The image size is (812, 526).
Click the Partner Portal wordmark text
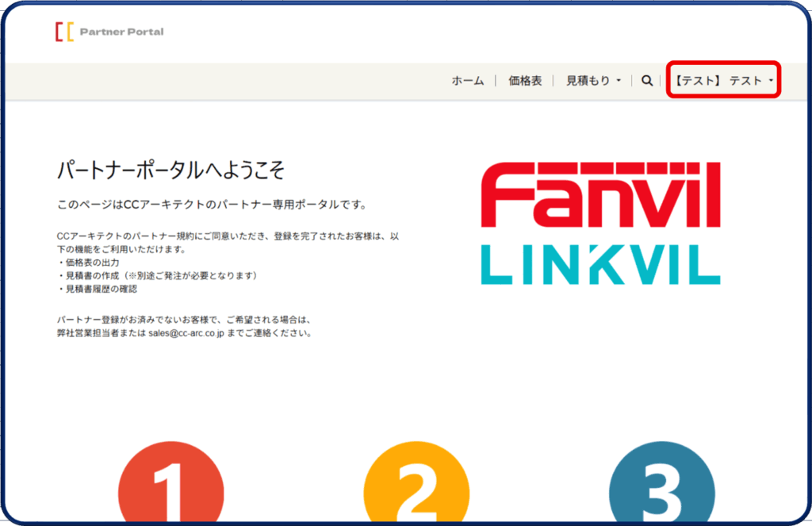point(121,32)
